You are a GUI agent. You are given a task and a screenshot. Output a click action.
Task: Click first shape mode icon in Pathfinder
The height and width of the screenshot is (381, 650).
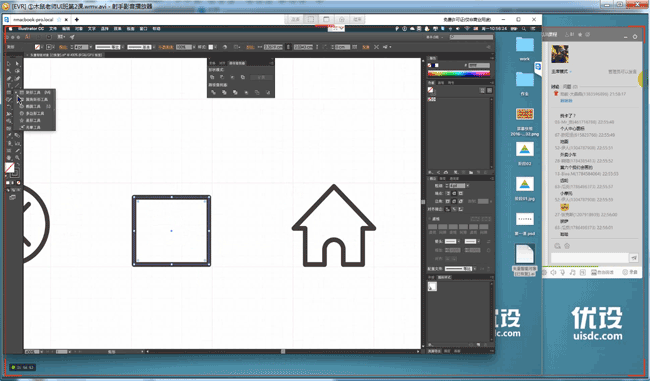pyautogui.click(x=212, y=77)
